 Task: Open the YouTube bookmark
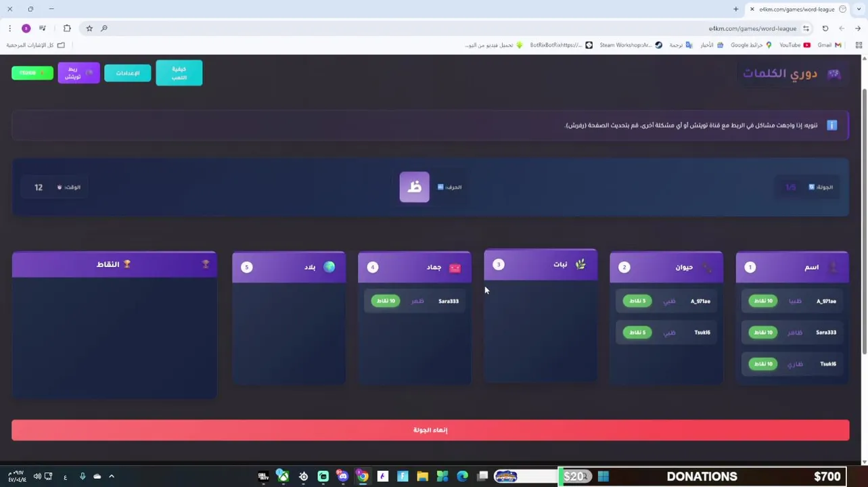pos(795,45)
